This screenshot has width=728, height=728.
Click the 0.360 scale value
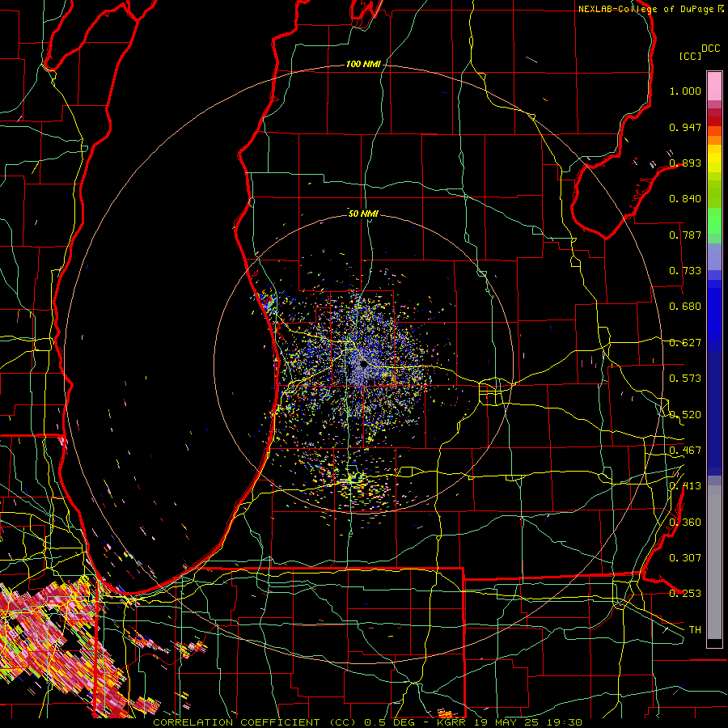[x=685, y=523]
